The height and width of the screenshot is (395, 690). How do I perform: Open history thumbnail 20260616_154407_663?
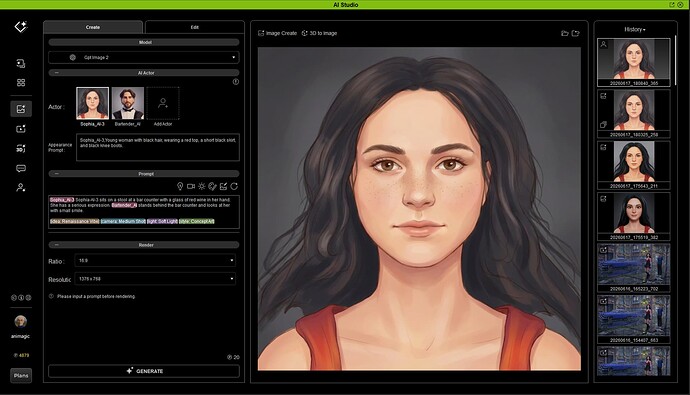click(x=634, y=319)
